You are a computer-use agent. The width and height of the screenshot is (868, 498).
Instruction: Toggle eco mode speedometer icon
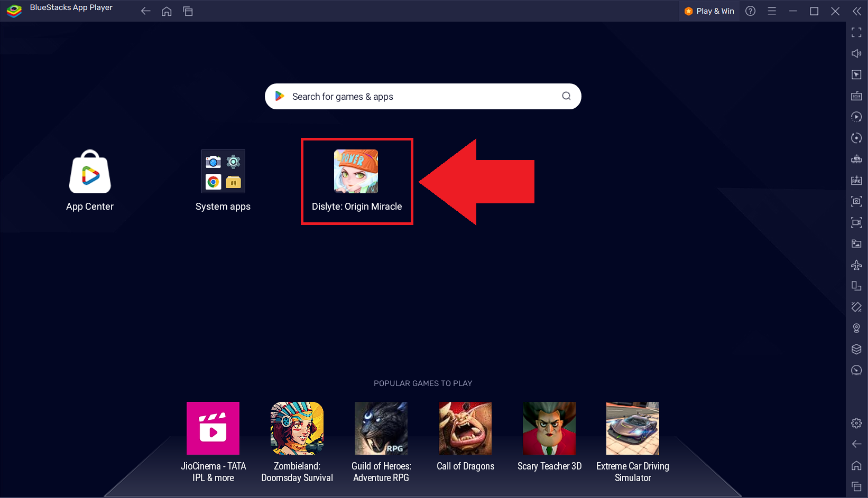tap(856, 370)
